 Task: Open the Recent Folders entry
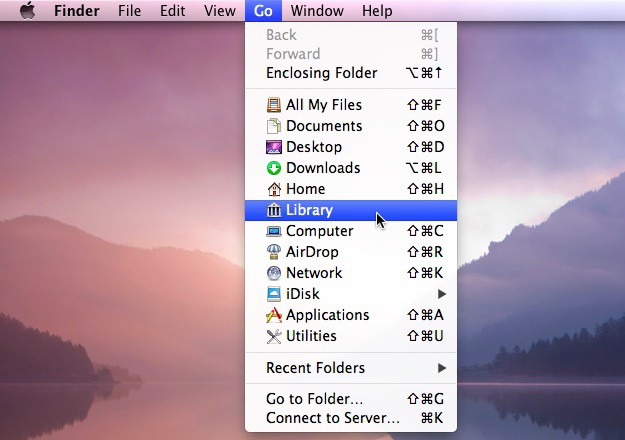(x=351, y=368)
